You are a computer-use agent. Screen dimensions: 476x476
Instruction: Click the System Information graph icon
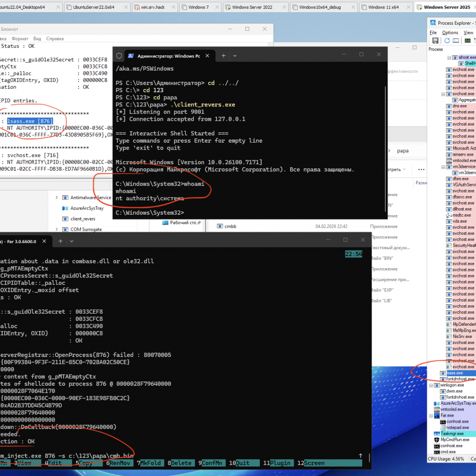(467, 40)
